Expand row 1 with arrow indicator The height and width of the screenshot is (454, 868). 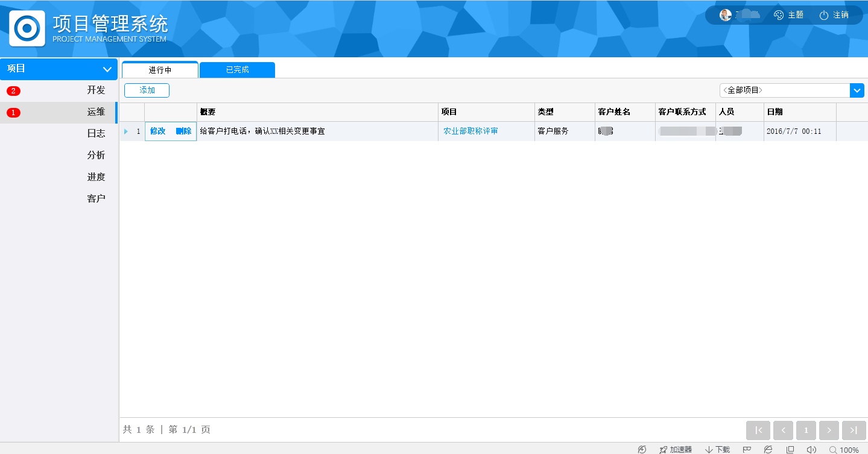tap(126, 131)
